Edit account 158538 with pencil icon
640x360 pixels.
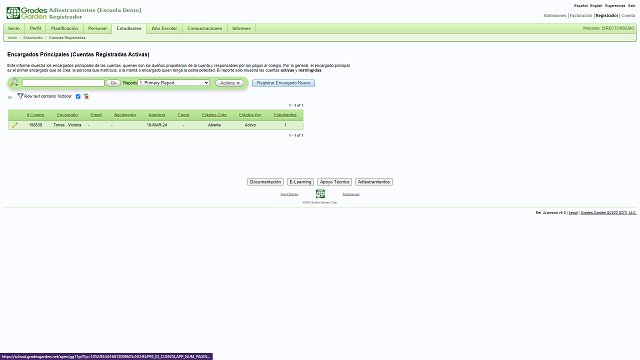[15, 125]
